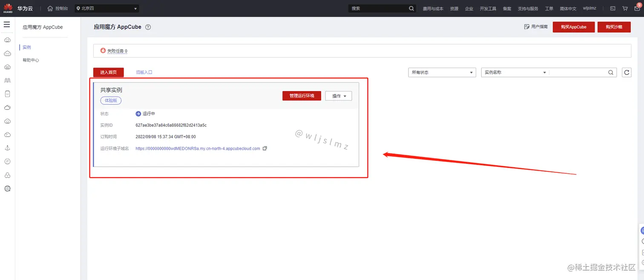Copy the runtime subdomain URL
The image size is (644, 280).
264,149
